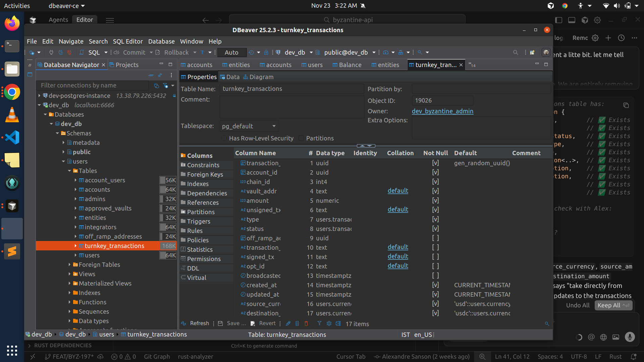The width and height of the screenshot is (644, 362).
Task: Click the search icon in the main toolbar
Action: point(516,52)
